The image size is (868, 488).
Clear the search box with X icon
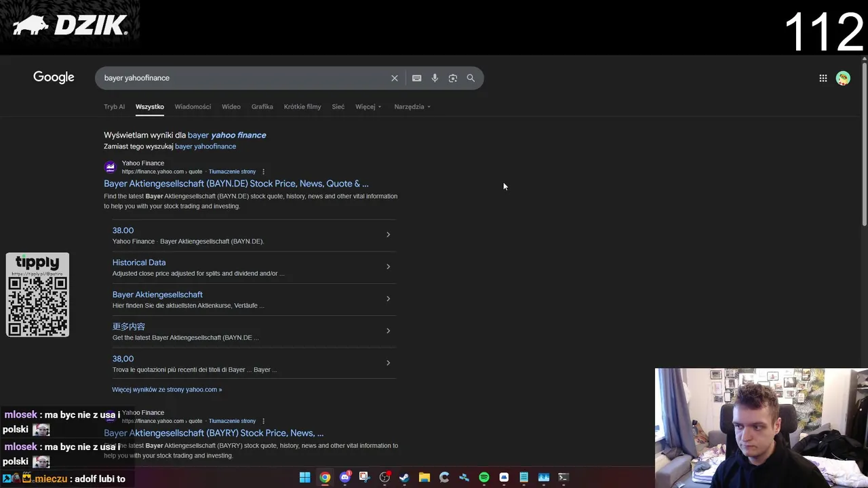coord(395,78)
